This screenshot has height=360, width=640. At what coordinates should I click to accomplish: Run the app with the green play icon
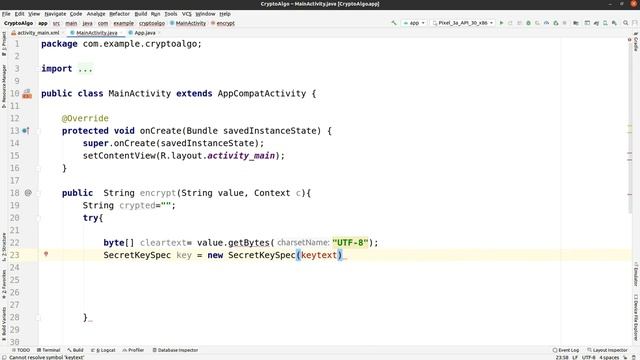502,23
